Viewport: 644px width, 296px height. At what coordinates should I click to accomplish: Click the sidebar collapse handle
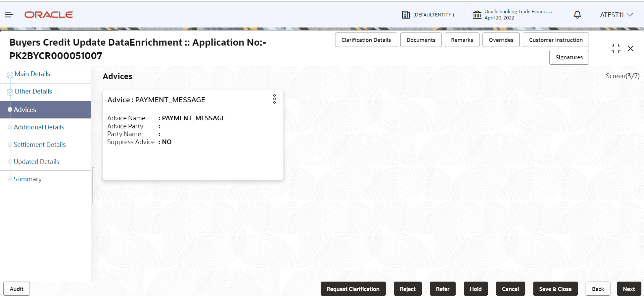pos(94,186)
